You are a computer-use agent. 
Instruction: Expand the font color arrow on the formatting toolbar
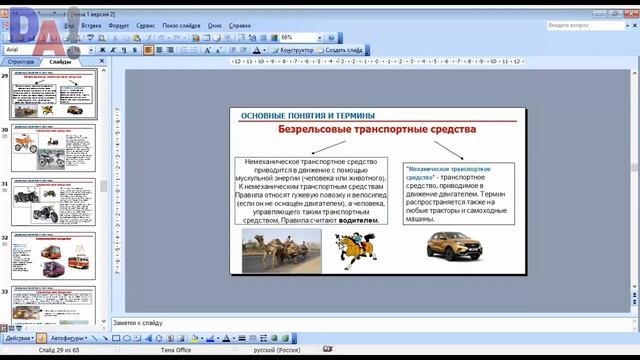click(264, 50)
